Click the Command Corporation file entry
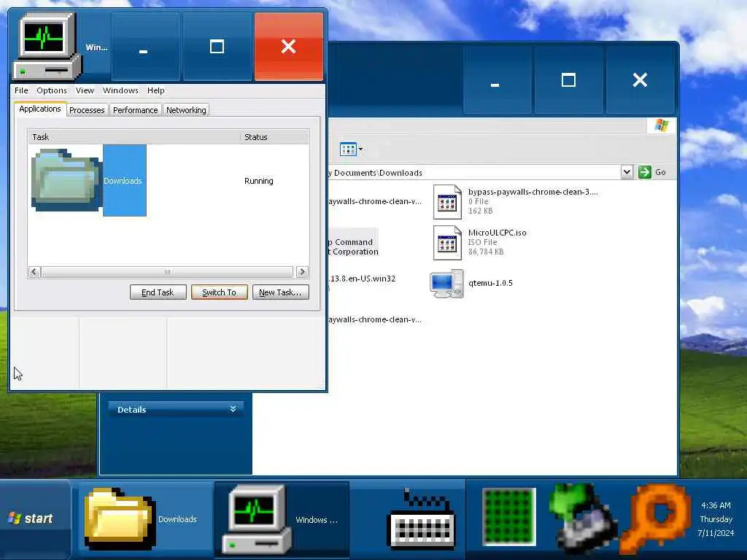Image resolution: width=747 pixels, height=560 pixels. 352,246
